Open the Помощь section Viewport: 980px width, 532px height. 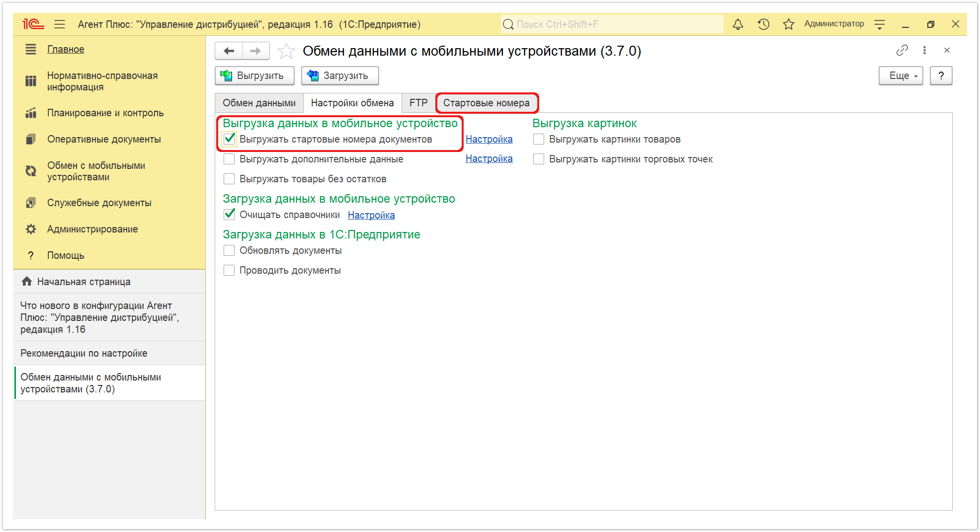(66, 255)
